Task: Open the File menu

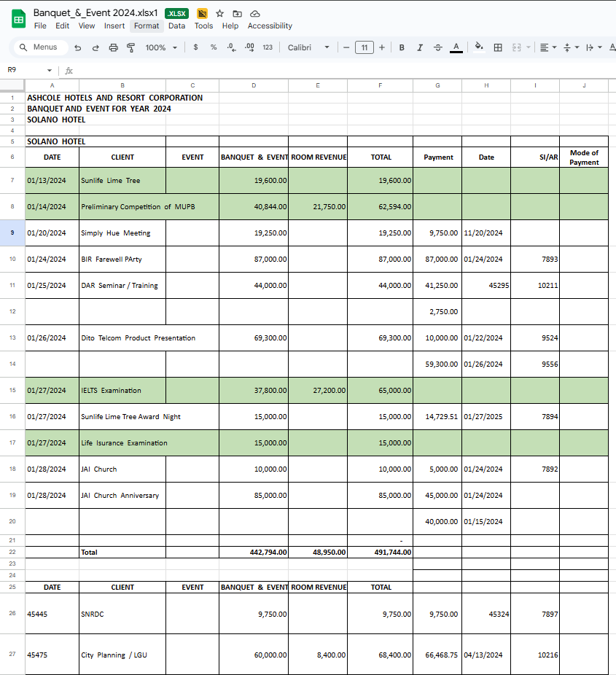Action: coord(40,26)
